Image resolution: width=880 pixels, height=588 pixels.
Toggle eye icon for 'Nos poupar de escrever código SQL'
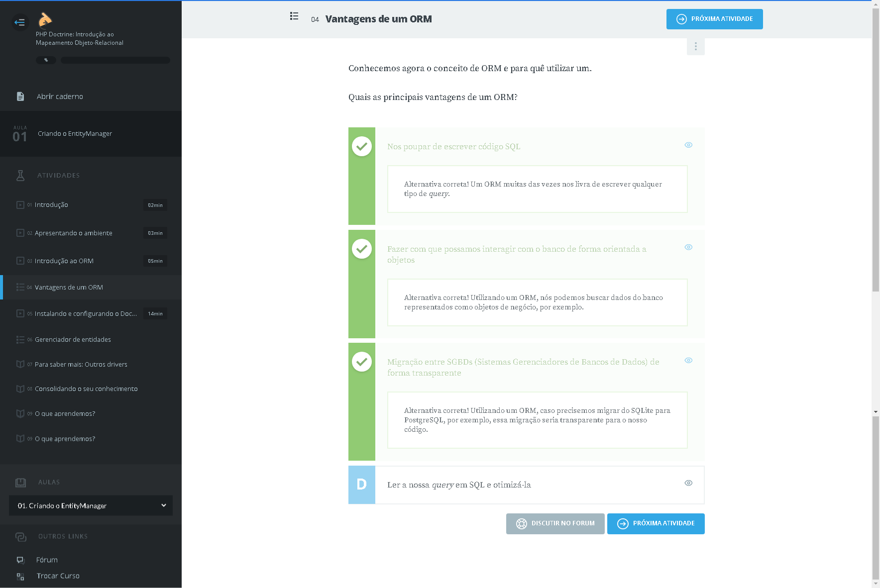point(688,145)
